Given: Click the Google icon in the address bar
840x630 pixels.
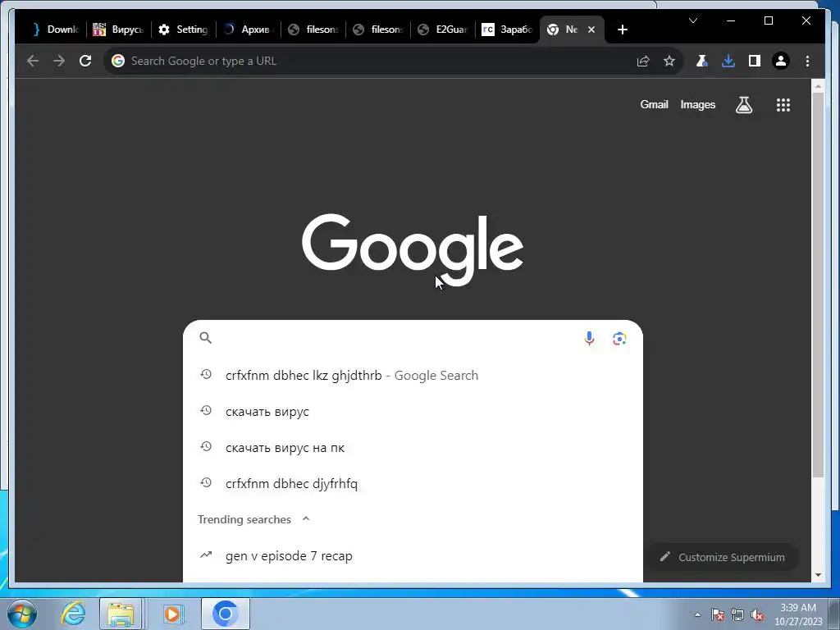Looking at the screenshot, I should [118, 61].
